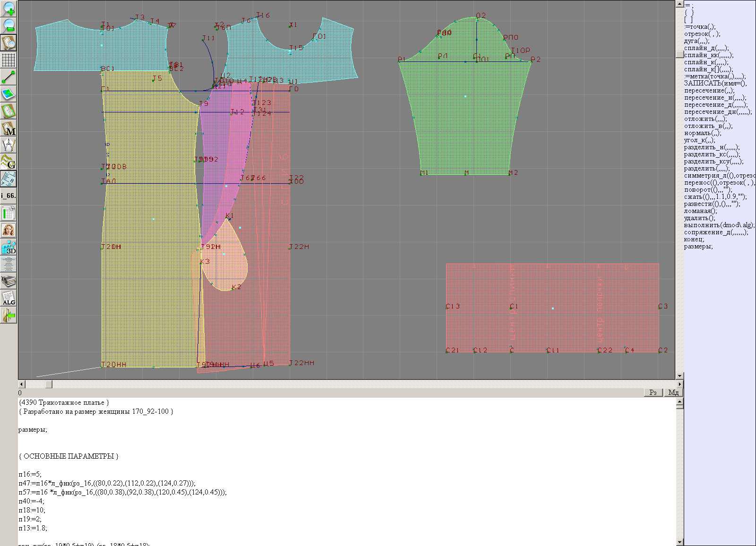Select the line segment tool icon

pos(9,77)
